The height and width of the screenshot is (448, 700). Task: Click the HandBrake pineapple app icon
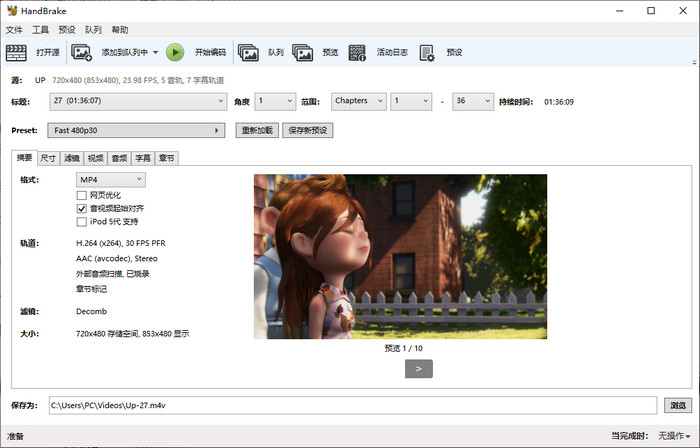pos(12,10)
